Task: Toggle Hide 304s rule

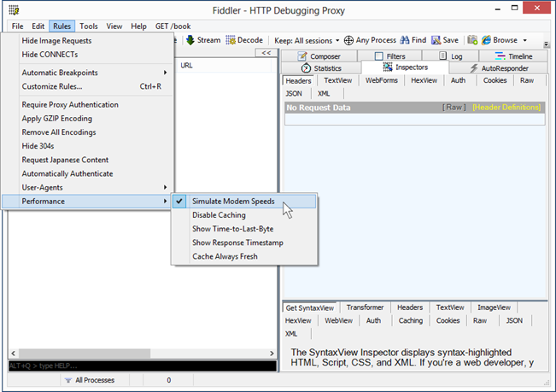Action: (x=88, y=146)
